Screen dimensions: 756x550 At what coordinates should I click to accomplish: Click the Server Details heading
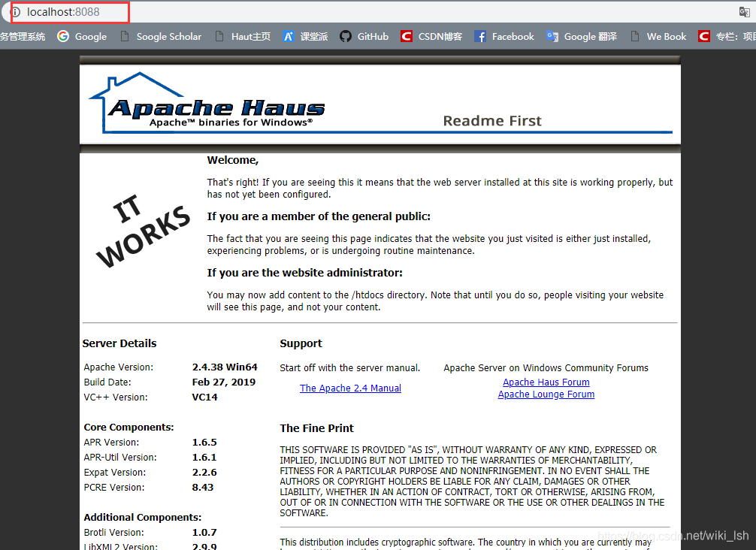coord(119,343)
